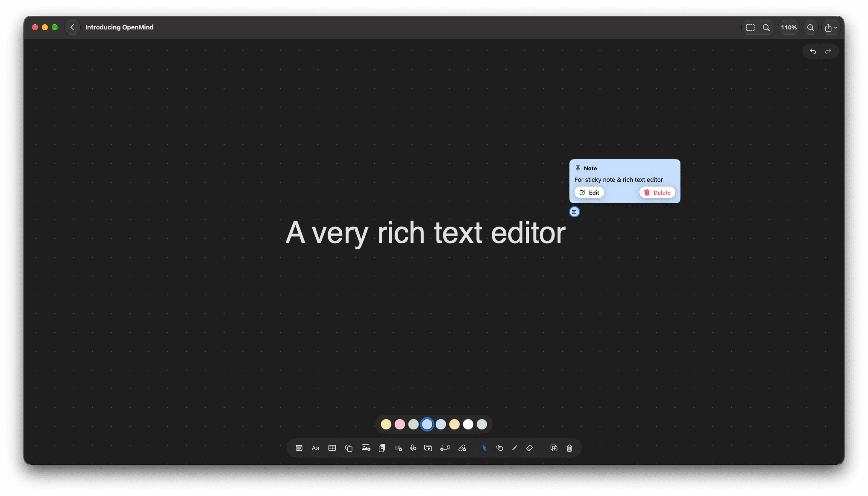
Task: Add an image with the picture icon
Action: 366,448
